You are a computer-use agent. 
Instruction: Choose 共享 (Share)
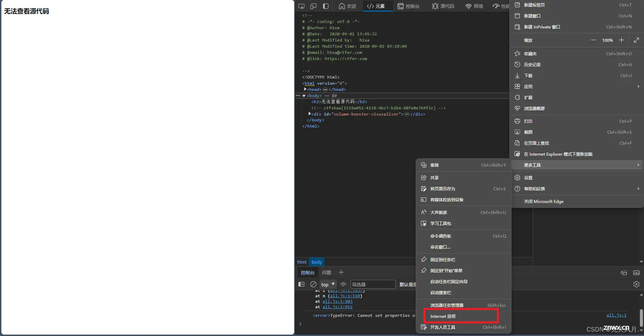click(463, 178)
